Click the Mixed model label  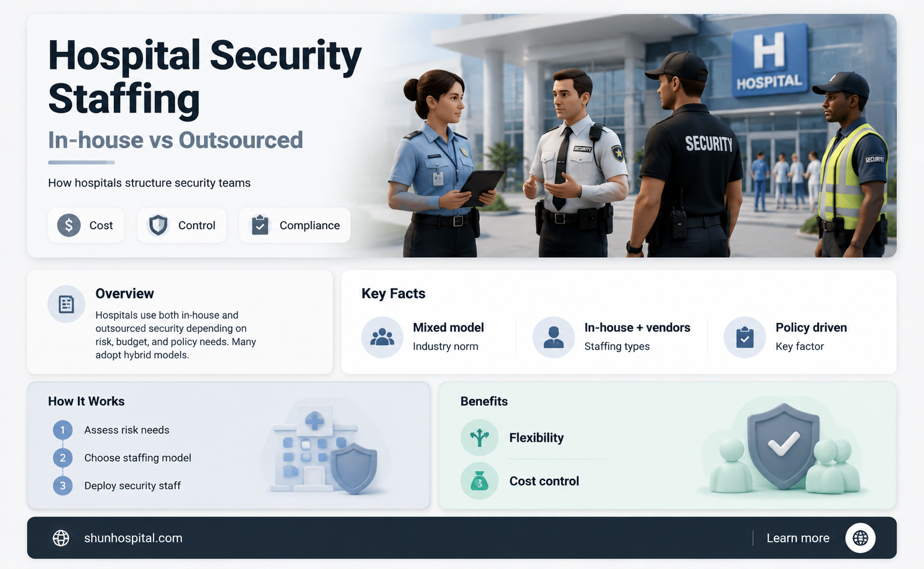click(448, 327)
